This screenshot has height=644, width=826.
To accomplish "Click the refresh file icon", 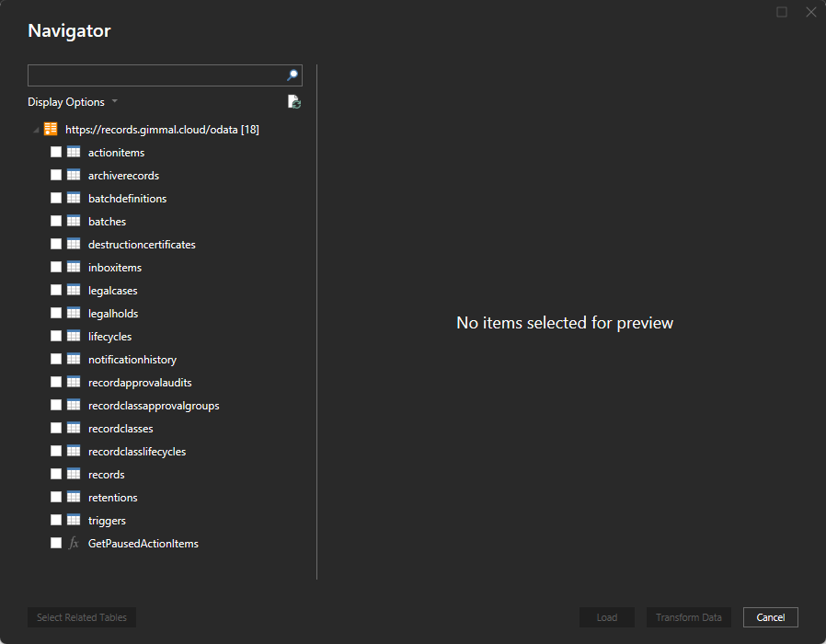I will click(x=293, y=102).
